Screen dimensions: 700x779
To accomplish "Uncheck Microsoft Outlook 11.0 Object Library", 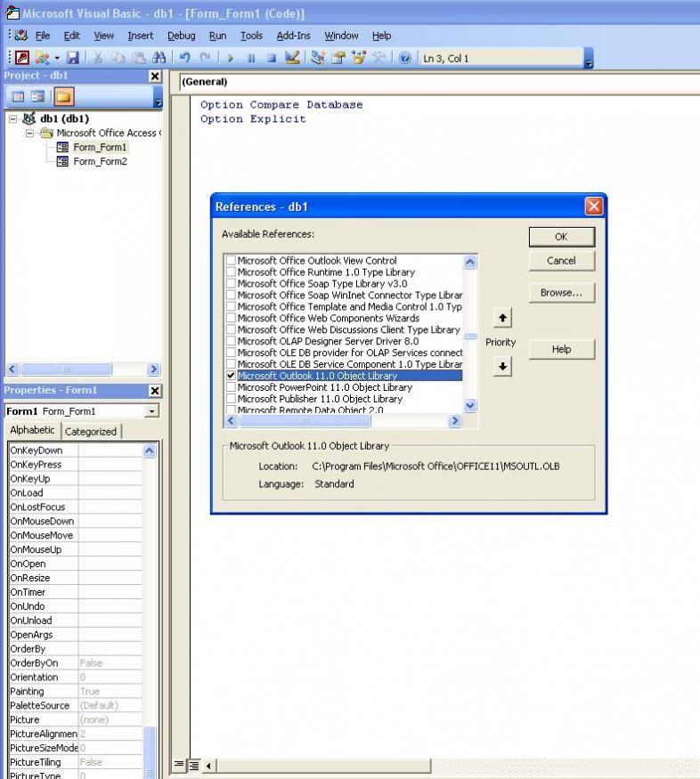I will coord(231,376).
